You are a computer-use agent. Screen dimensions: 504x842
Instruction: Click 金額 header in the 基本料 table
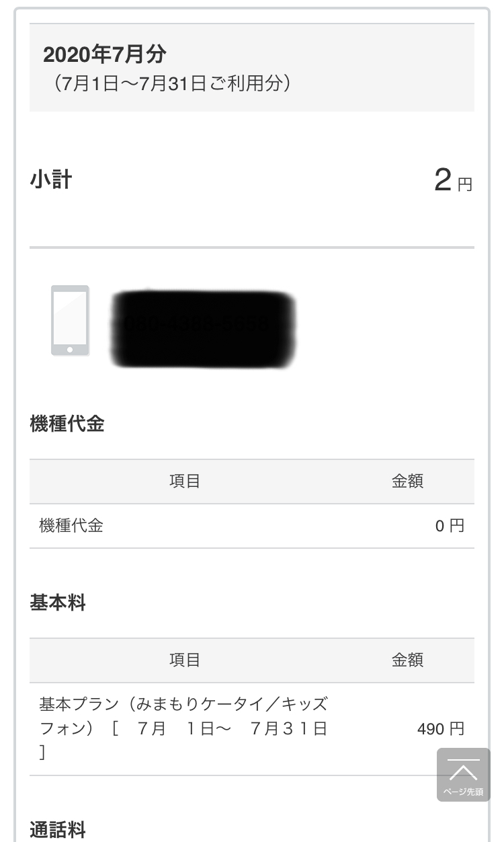tap(407, 660)
